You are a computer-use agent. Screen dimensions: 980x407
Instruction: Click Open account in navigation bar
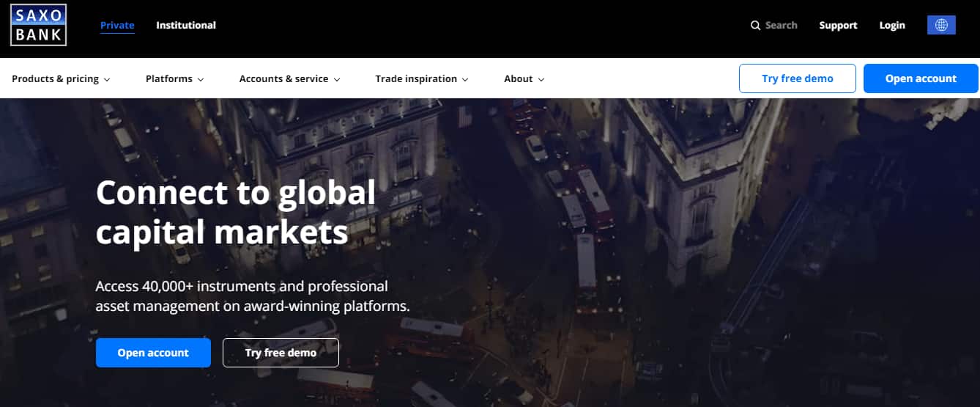921,78
